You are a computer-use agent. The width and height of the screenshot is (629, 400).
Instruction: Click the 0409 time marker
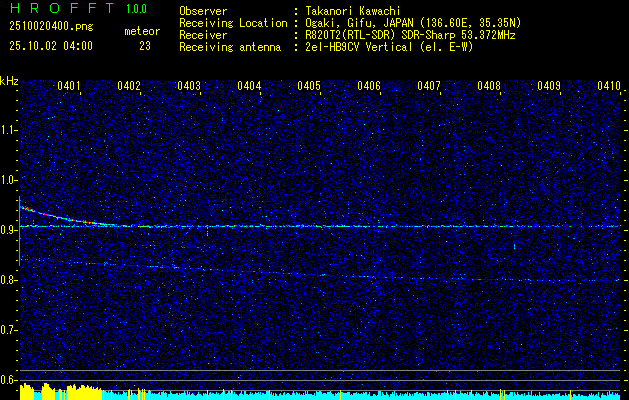(x=549, y=87)
